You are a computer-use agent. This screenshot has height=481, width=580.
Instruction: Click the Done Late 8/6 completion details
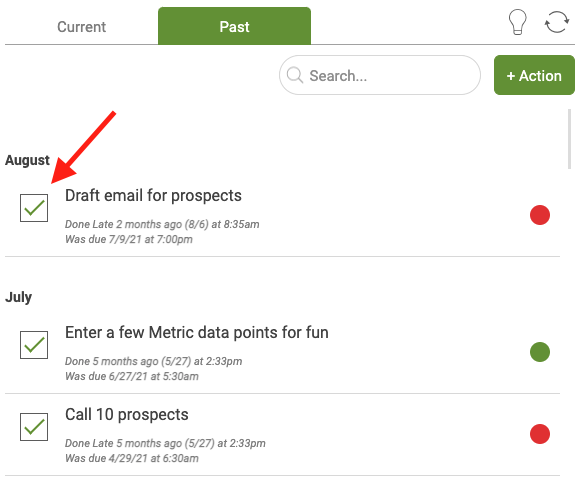[x=162, y=224]
